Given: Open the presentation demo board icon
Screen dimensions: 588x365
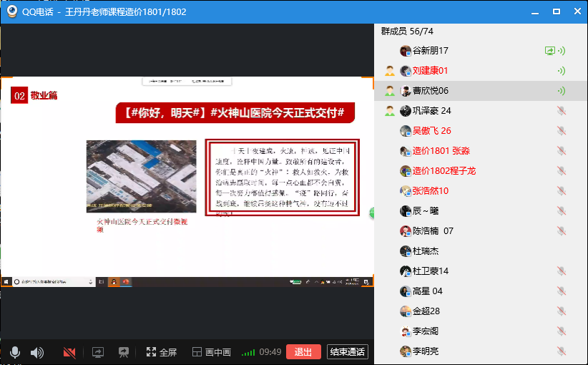Looking at the screenshot, I should (x=123, y=352).
